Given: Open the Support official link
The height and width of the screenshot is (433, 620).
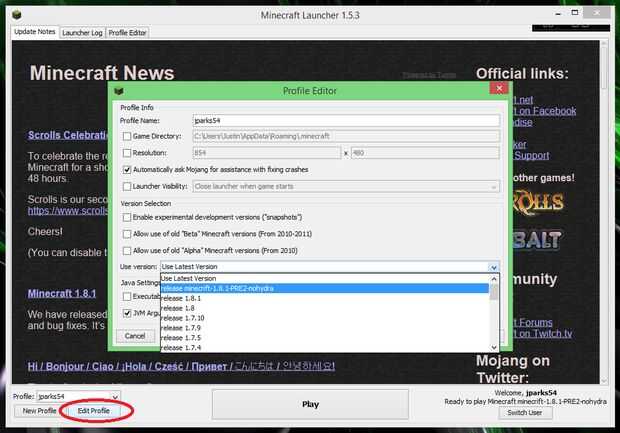Looking at the screenshot, I should click(x=531, y=155).
